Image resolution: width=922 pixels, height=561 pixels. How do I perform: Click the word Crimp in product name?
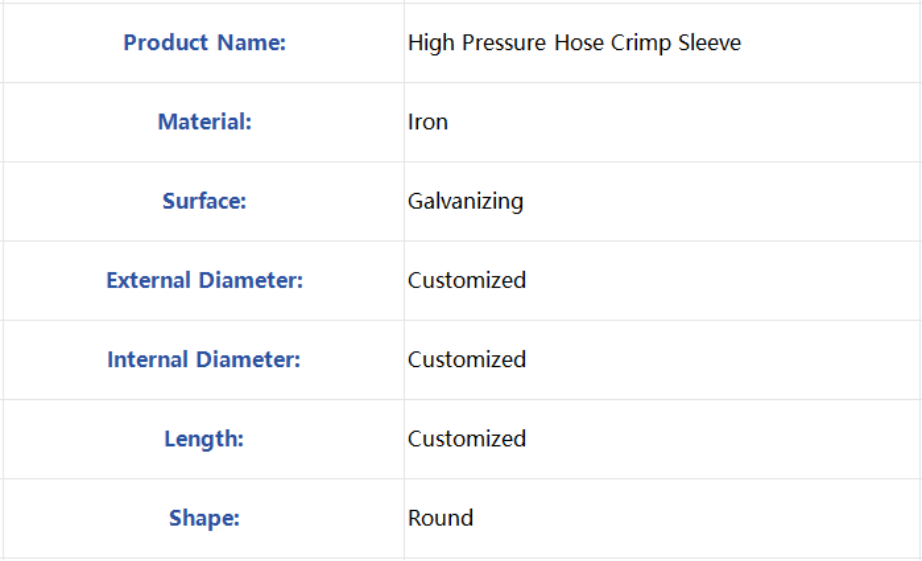(x=640, y=43)
